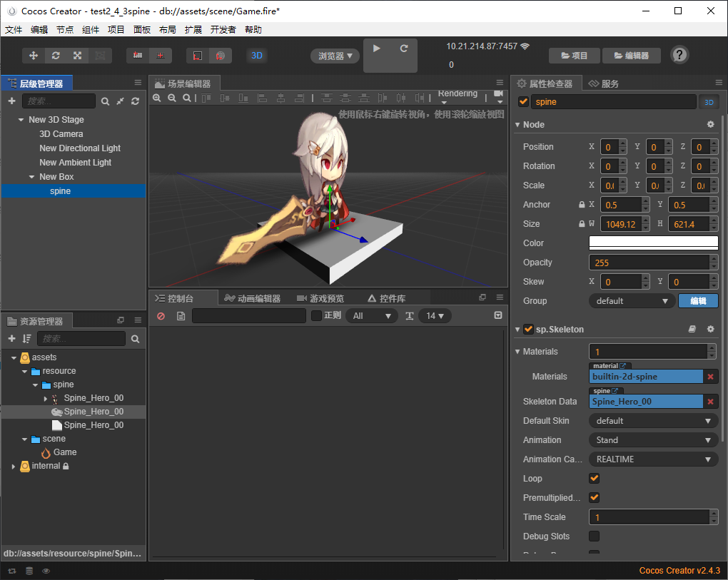The width and height of the screenshot is (728, 580).
Task: Open the Animation dropdown showing Stand
Action: pyautogui.click(x=653, y=440)
